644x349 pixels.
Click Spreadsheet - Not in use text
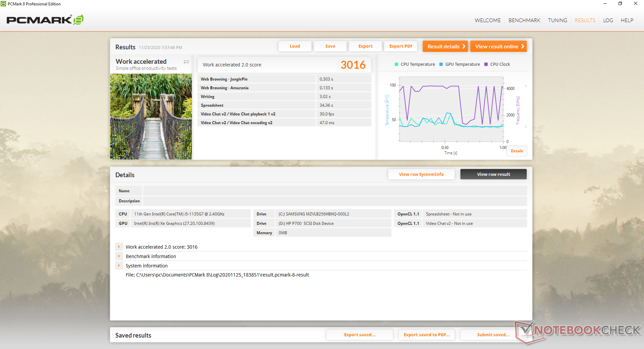click(448, 214)
